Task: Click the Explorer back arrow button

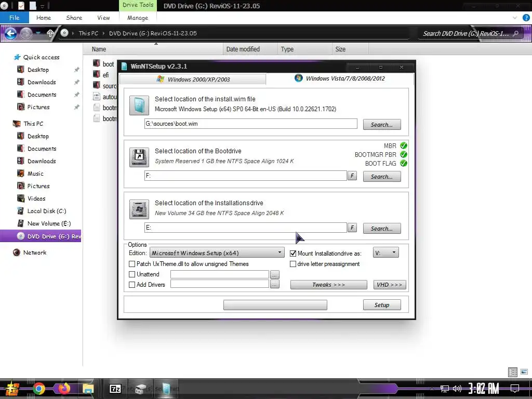Action: coord(10,33)
